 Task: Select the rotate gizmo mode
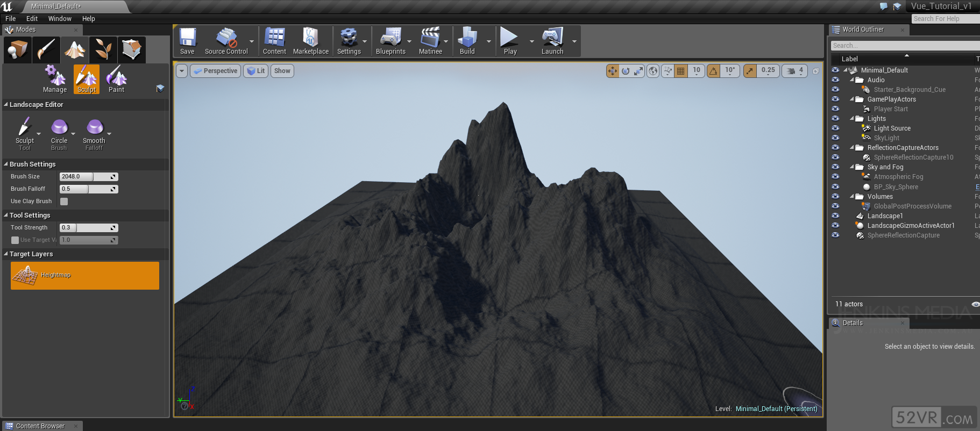(626, 71)
